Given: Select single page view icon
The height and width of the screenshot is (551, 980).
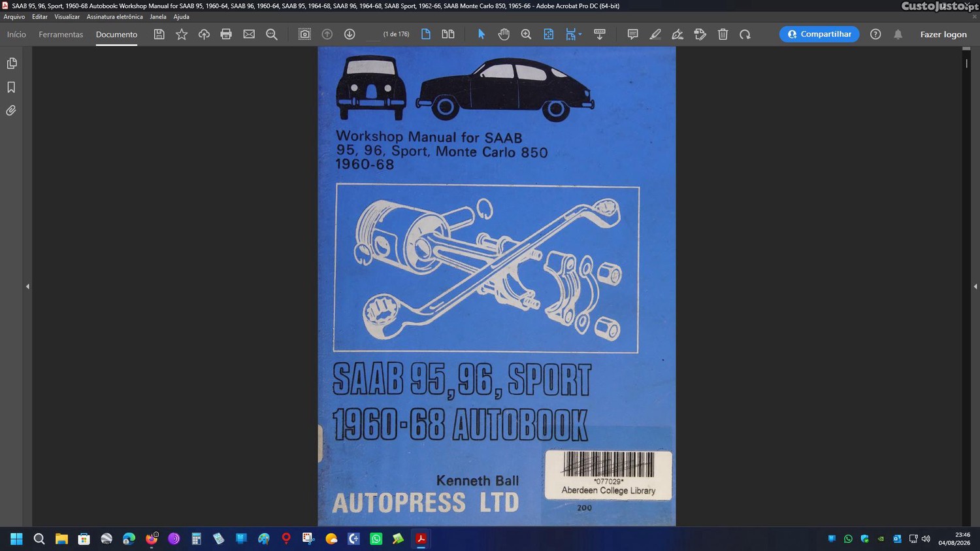Looking at the screenshot, I should [x=426, y=34].
